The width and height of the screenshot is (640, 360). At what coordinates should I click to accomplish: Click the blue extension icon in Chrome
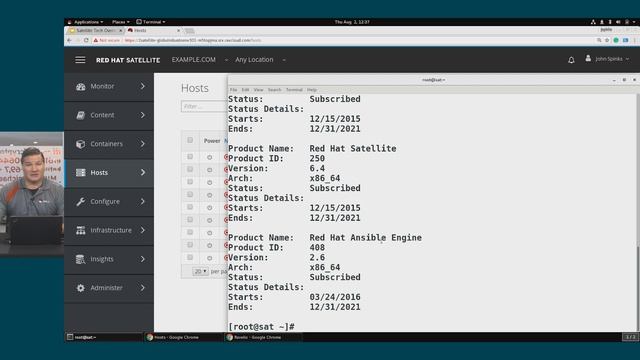(x=625, y=40)
